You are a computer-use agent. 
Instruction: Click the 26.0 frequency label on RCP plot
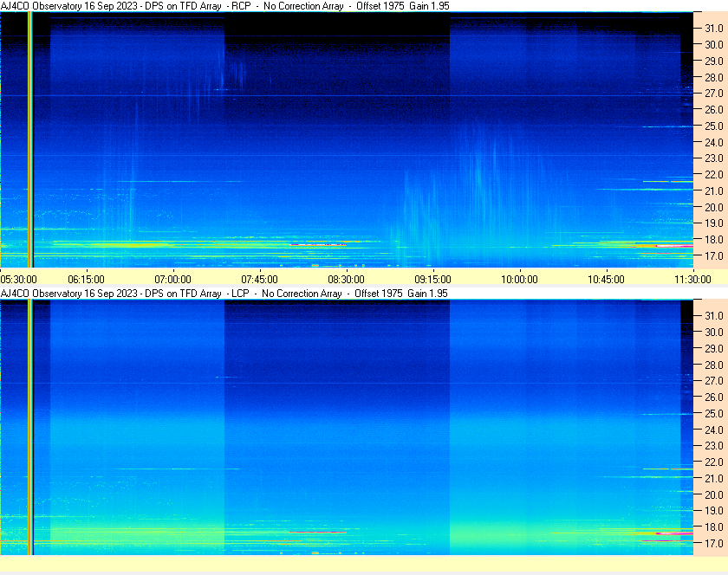(714, 109)
